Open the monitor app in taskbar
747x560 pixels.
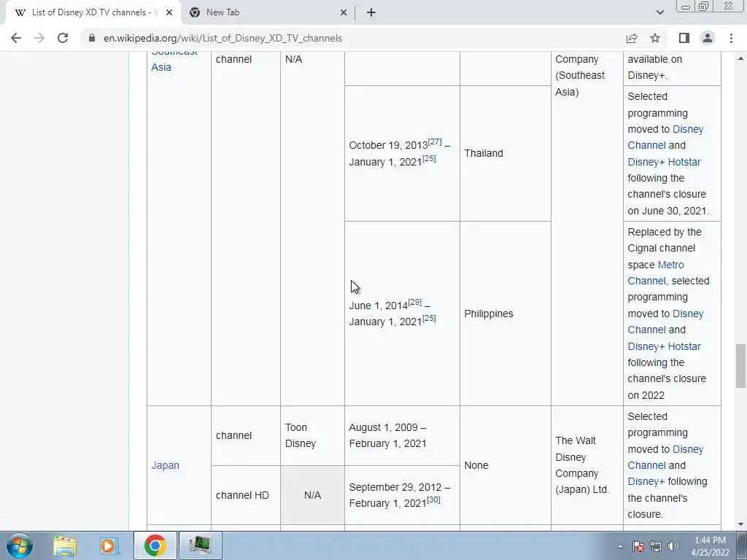point(200,545)
